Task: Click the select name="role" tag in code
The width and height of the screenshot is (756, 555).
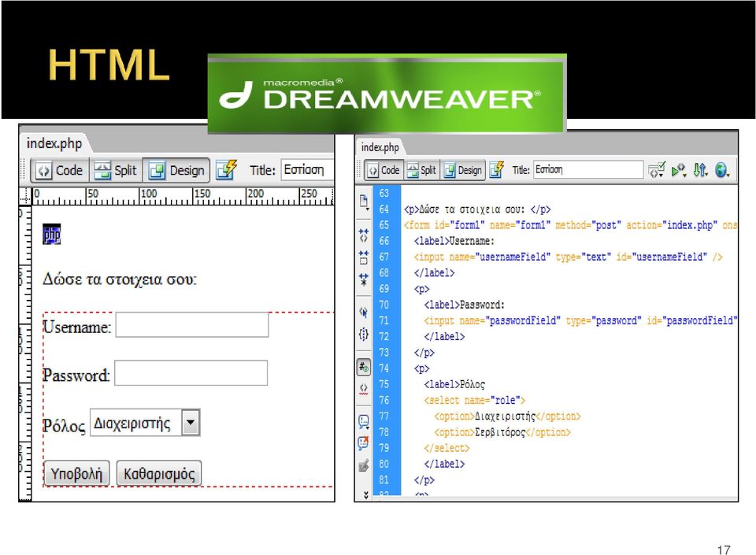Action: click(x=474, y=401)
